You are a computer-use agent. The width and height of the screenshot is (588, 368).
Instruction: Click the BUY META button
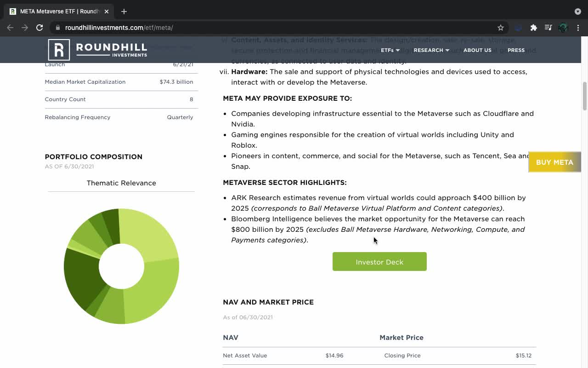[x=554, y=162]
